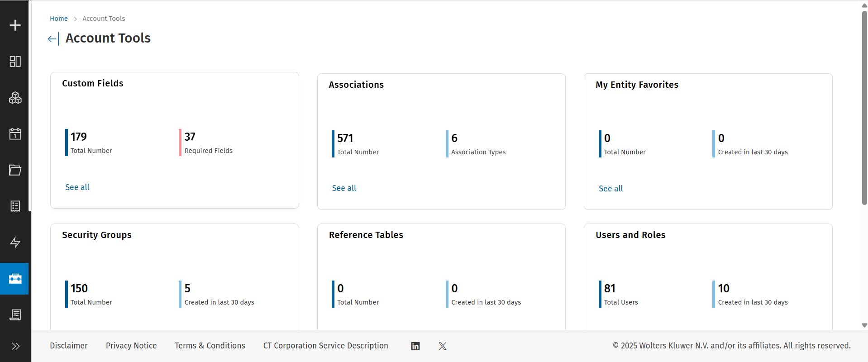Open Terms & Conditions footer link
The image size is (868, 362).
click(210, 346)
